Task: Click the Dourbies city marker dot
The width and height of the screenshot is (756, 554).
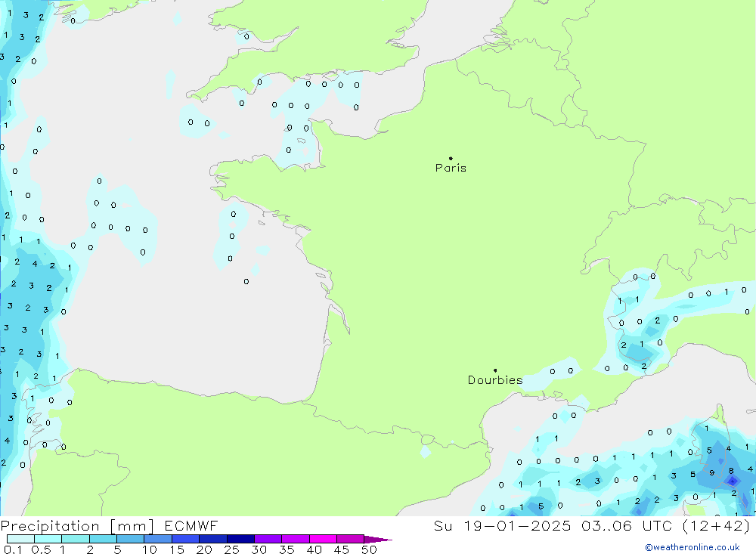Action: 495,370
